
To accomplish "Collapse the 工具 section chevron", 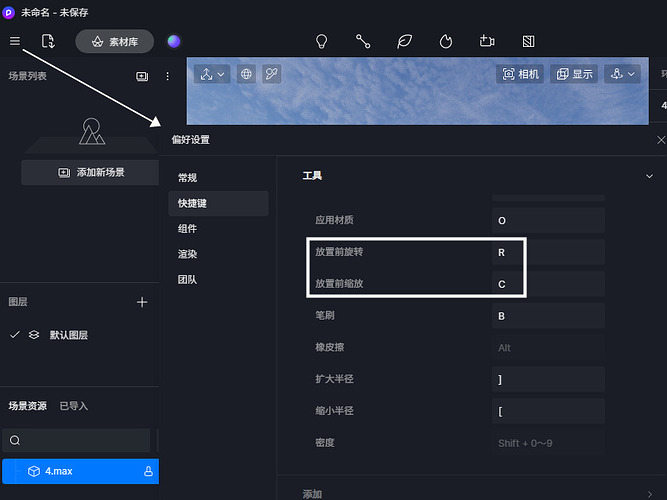I will (649, 176).
